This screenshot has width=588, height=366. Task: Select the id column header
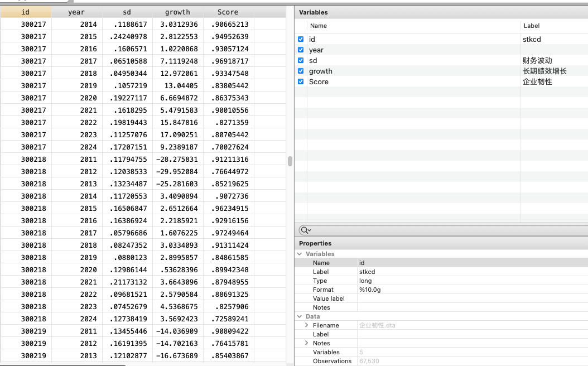(x=26, y=12)
